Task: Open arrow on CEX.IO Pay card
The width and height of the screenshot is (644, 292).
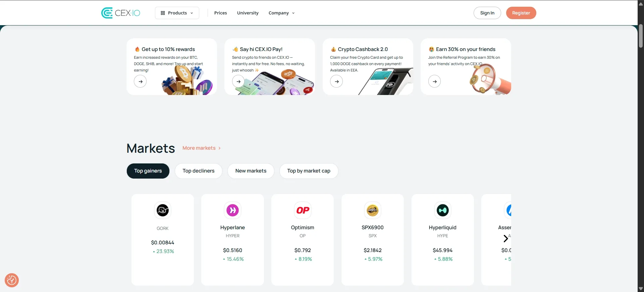Action: (238, 81)
